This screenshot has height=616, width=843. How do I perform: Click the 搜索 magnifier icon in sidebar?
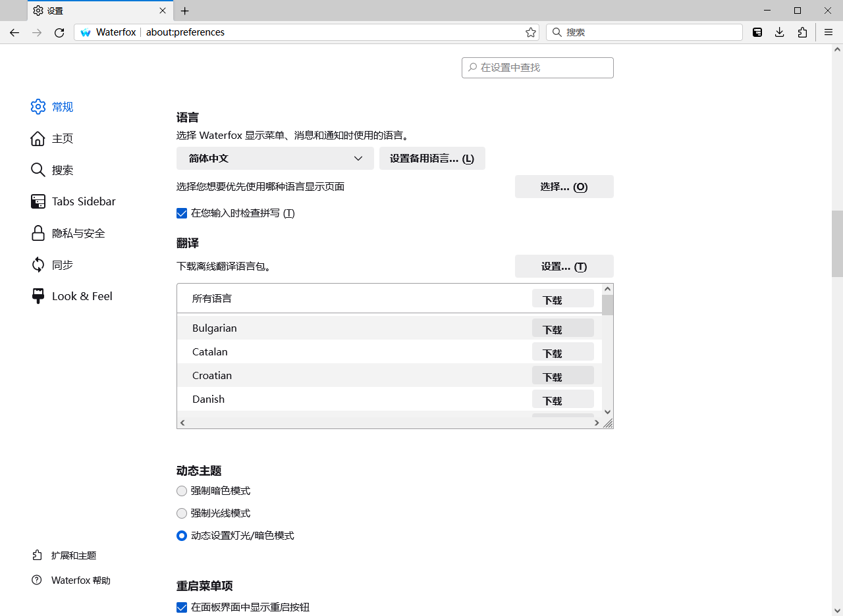click(38, 170)
